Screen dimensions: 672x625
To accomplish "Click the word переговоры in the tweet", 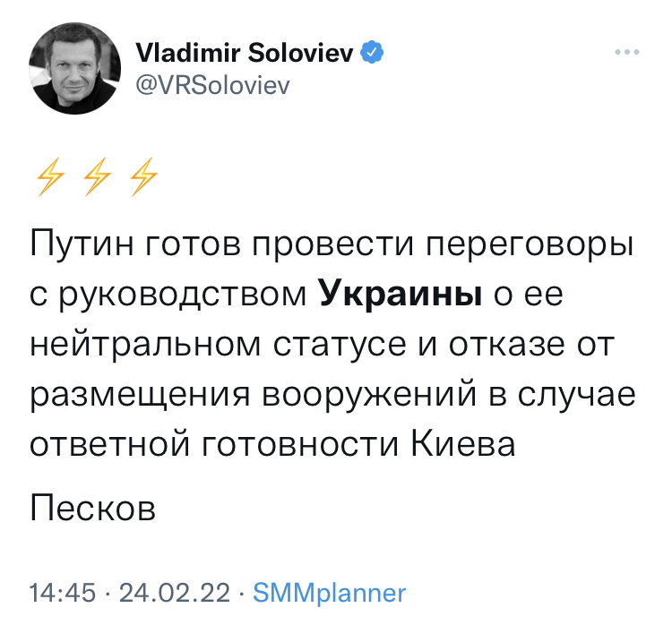I will pyautogui.click(x=530, y=244).
